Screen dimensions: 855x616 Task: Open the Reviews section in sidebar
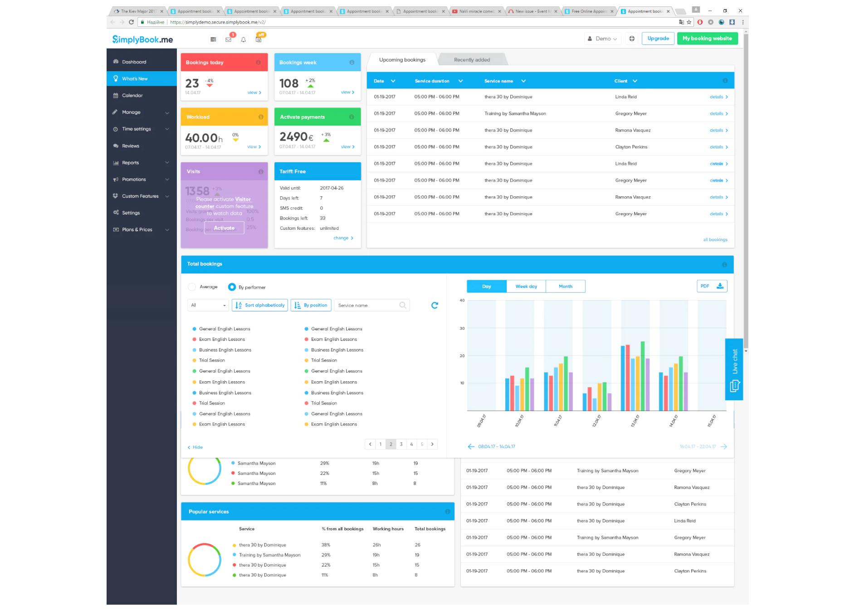131,146
